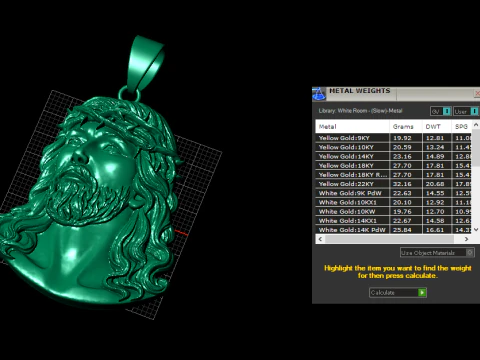
Task: Toggle the Use Object Materials option
Action: point(470,253)
